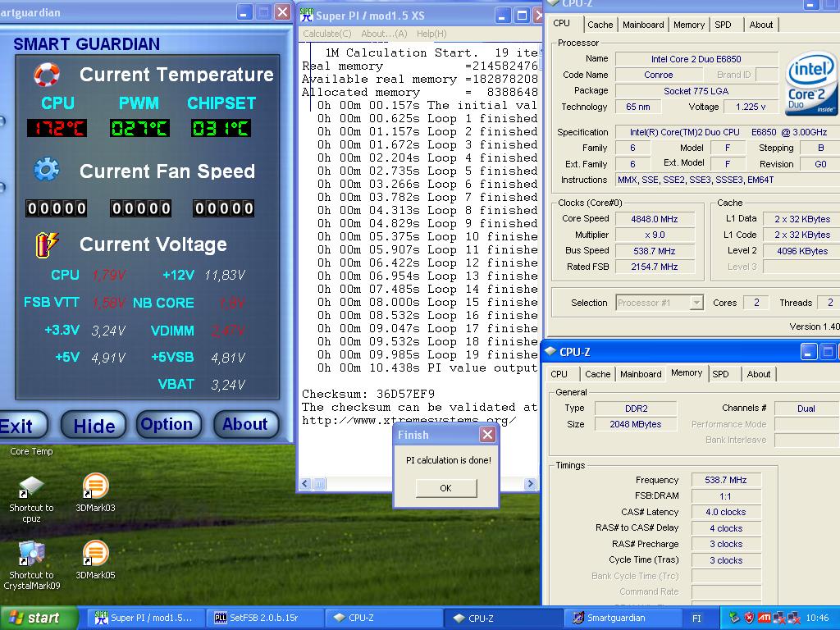Open the Shortcut to cpuz desktop icon
Screen dimensions: 840x630
pyautogui.click(x=32, y=486)
